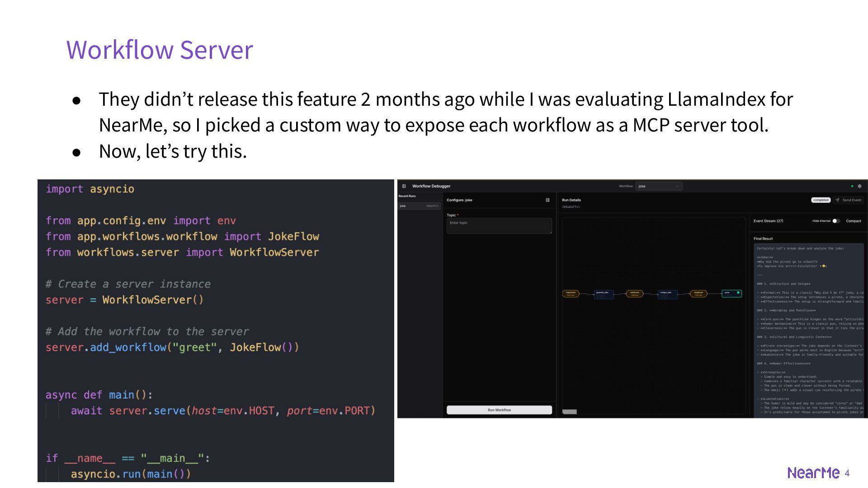Image resolution: width=868 pixels, height=488 pixels.
Task: Toggle the Hide internal switch
Action: (836, 221)
